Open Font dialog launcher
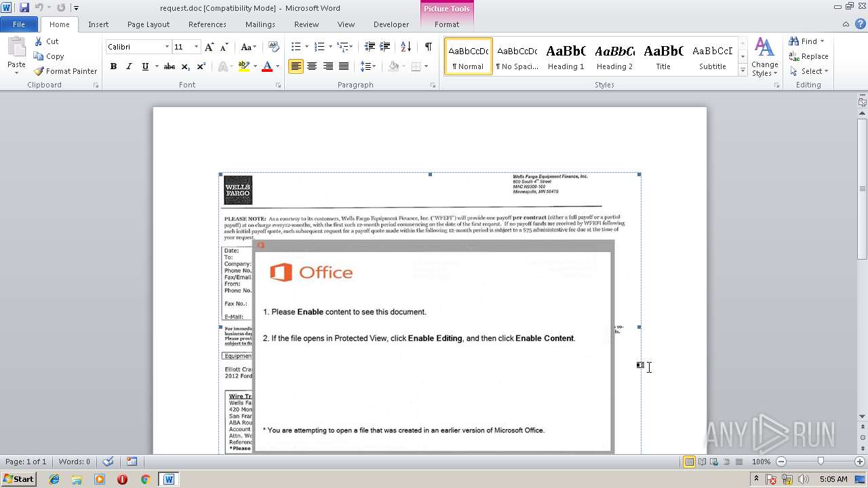This screenshot has height=488, width=868. 279,85
